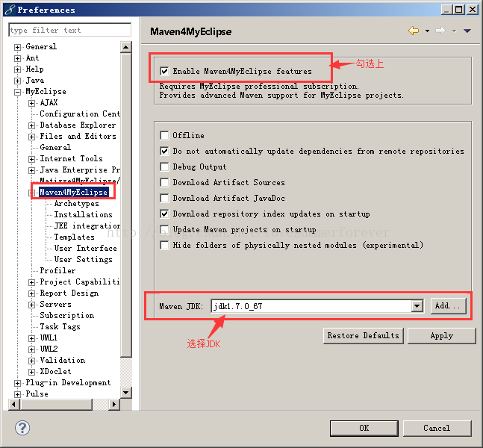
Task: Select the Installations tree item
Action: tap(83, 214)
